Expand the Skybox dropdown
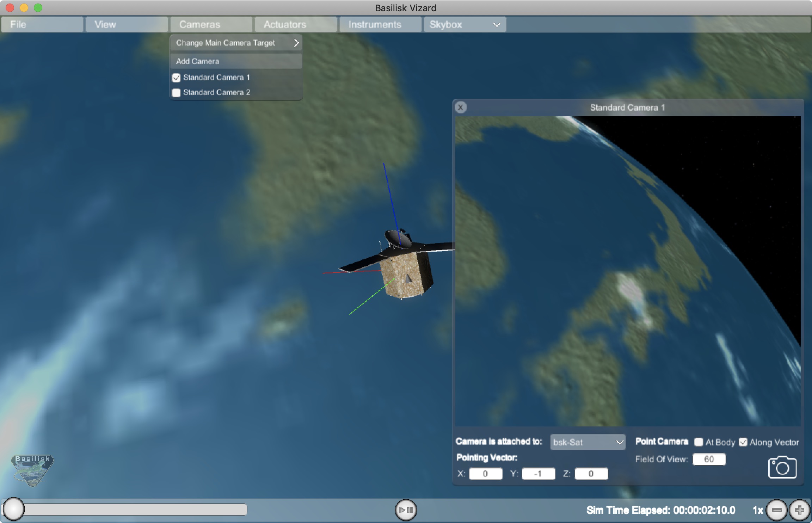The width and height of the screenshot is (812, 523). [465, 25]
